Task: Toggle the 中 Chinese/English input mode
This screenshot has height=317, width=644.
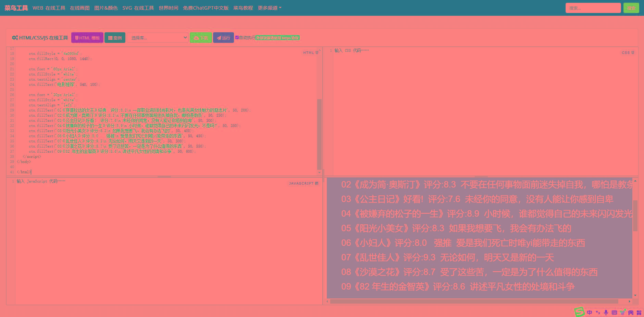Action: [590, 312]
